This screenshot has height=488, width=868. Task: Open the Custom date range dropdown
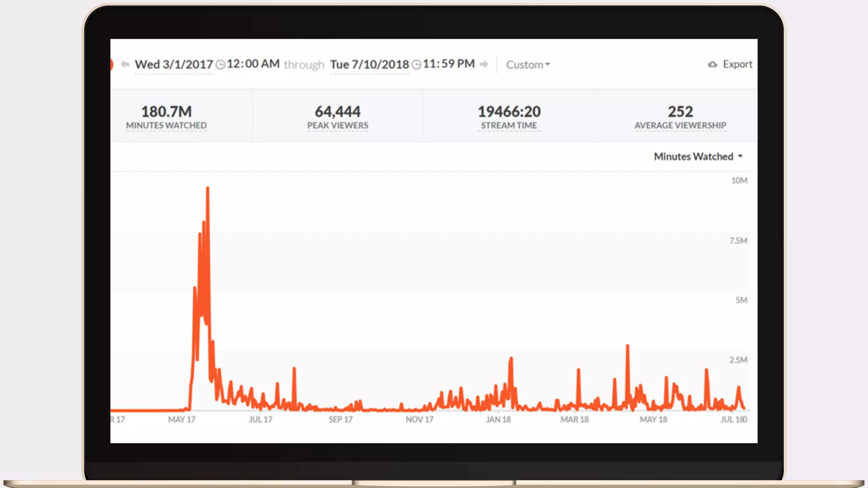coord(528,65)
